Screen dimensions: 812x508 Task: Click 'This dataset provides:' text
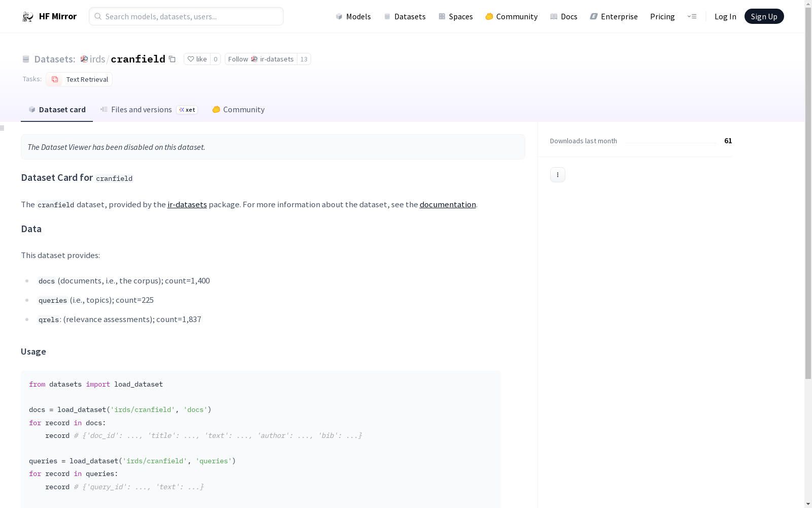click(x=60, y=255)
